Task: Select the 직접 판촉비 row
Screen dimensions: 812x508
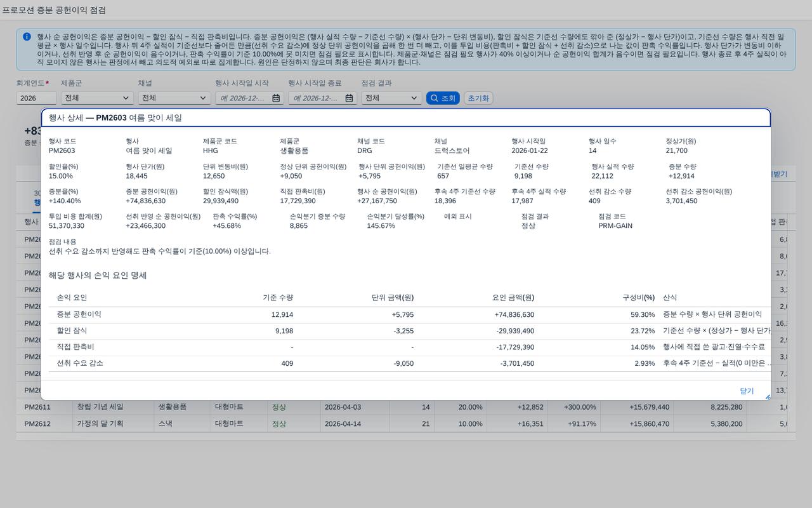Action: pyautogui.click(x=410, y=347)
